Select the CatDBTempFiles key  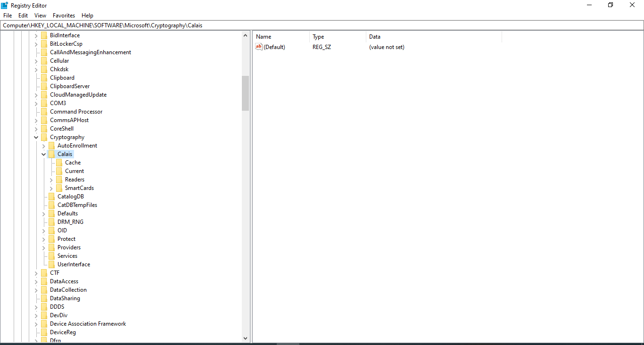[x=77, y=205]
